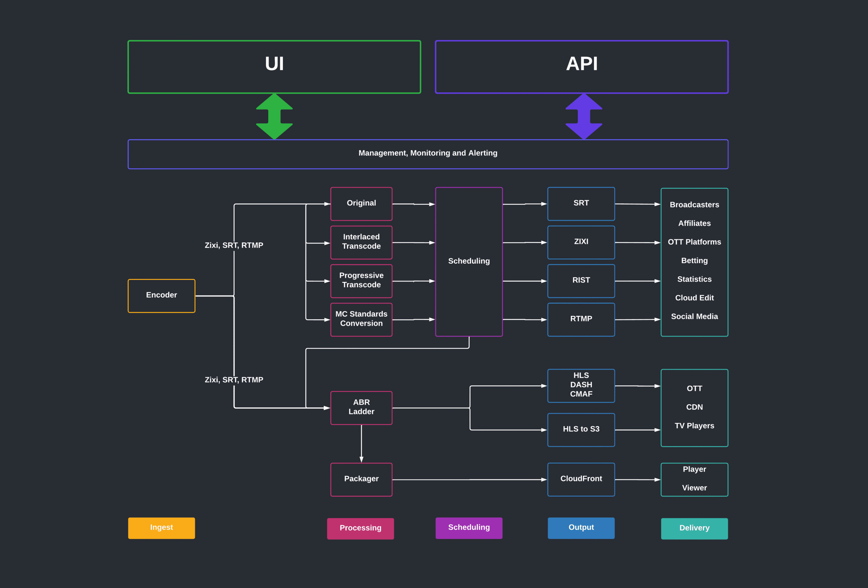The height and width of the screenshot is (588, 868).
Task: Click the OTT Platforms label
Action: coord(694,242)
